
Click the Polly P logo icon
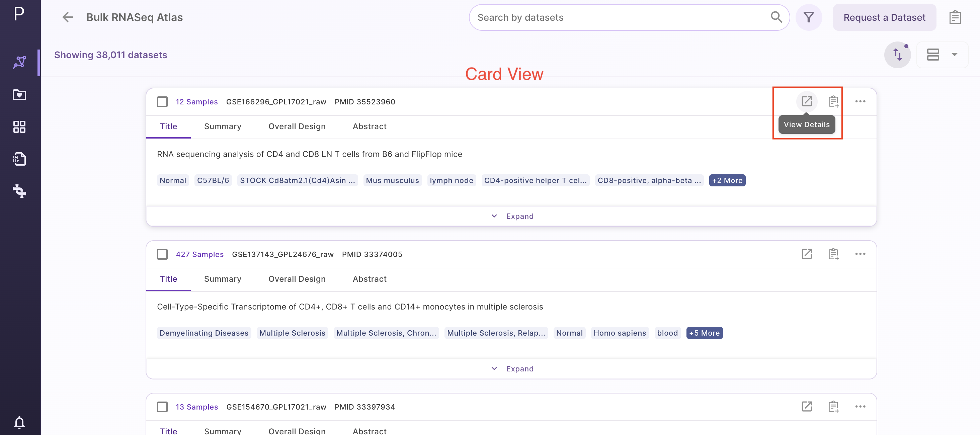(x=19, y=14)
